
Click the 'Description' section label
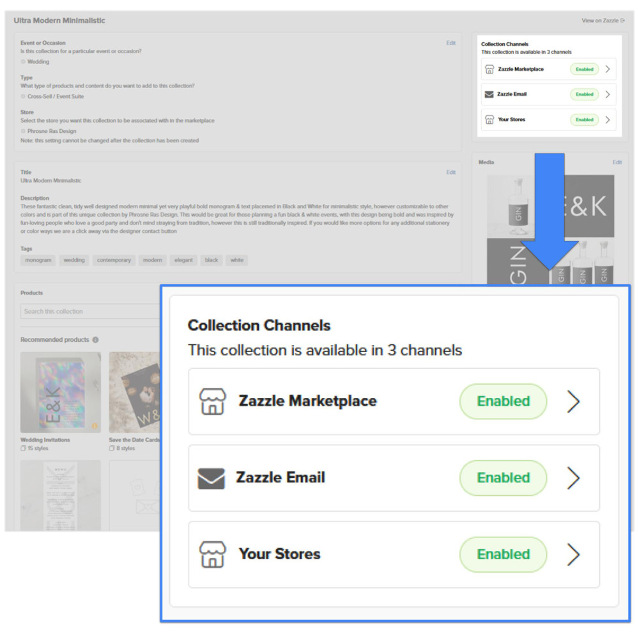pyautogui.click(x=35, y=198)
